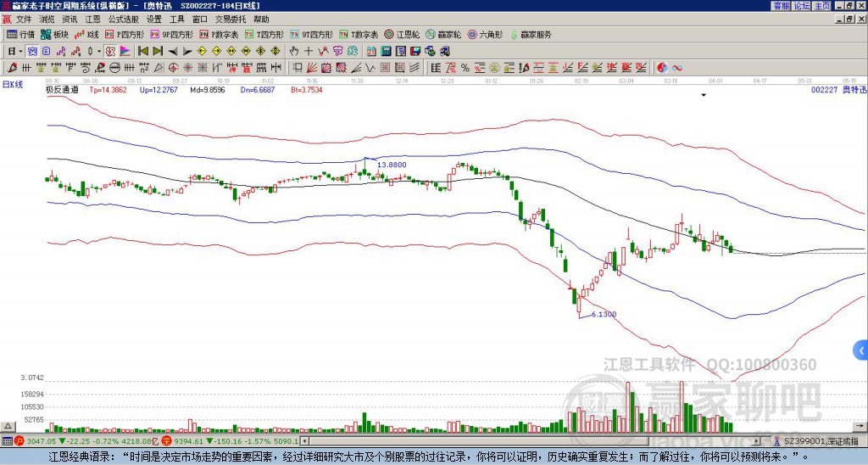Select the Gann fan lines icon

(312, 68)
